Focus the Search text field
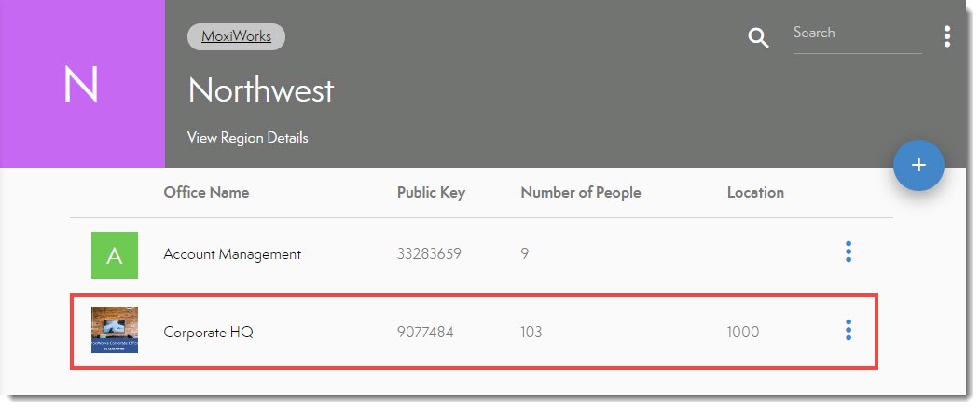This screenshot has height=409, width=980. [856, 34]
